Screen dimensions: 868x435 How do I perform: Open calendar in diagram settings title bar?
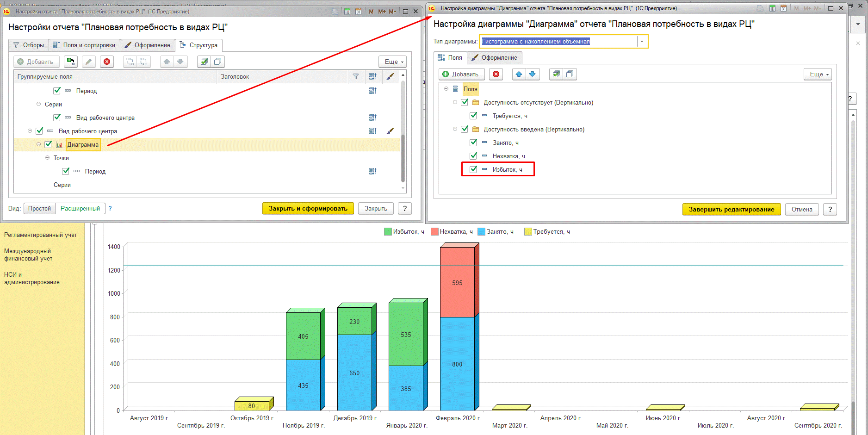[x=783, y=8]
